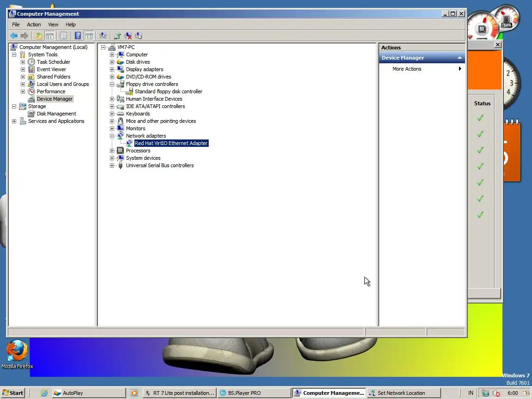Screen dimensions: 532x399
Task: Select Red Hat VirtIO Ethernet Adapter
Action: click(171, 143)
